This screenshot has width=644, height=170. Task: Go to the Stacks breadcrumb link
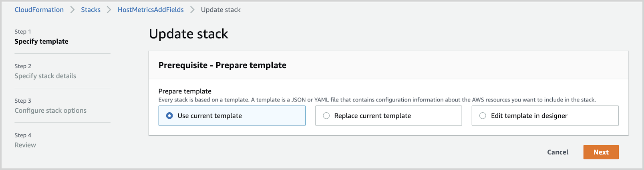pos(91,10)
